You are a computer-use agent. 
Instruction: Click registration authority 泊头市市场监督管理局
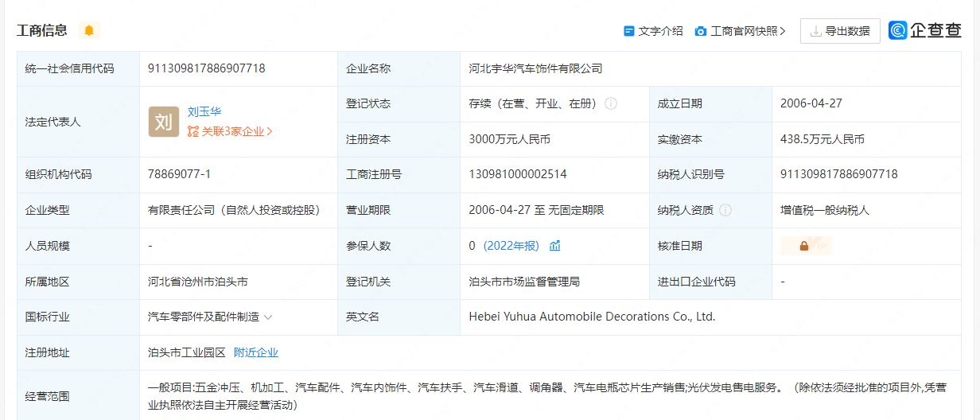[x=525, y=282]
